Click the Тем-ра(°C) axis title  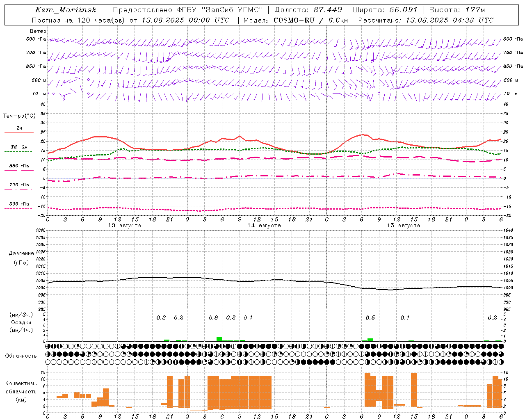tap(19, 116)
